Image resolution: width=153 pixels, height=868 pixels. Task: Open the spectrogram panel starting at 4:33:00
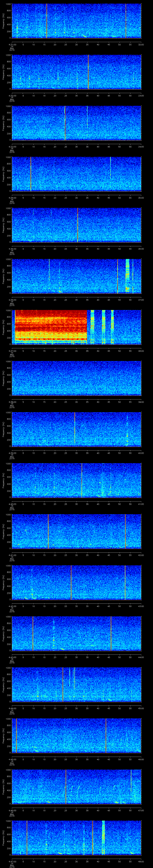(77, 123)
